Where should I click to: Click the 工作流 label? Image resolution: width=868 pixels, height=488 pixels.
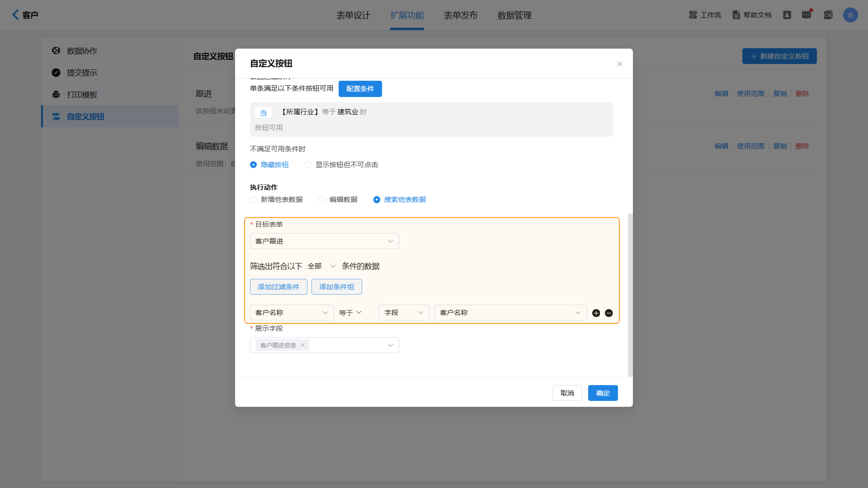[x=711, y=15]
